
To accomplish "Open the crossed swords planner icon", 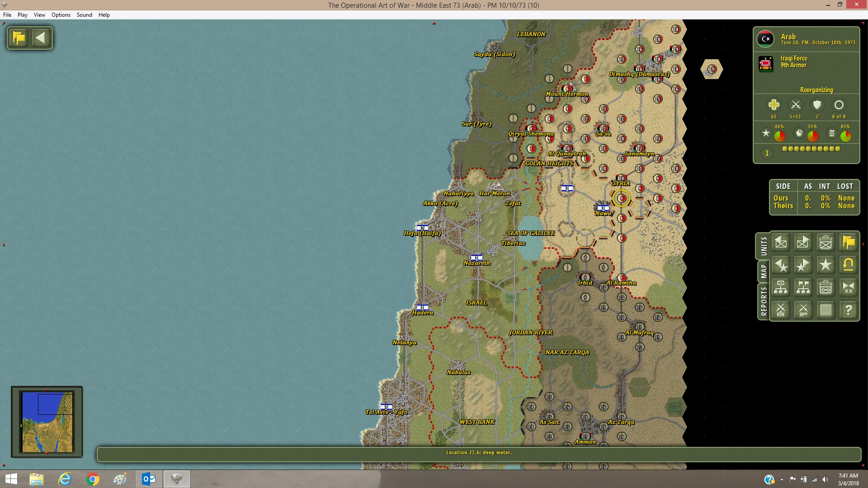I will coord(781,310).
